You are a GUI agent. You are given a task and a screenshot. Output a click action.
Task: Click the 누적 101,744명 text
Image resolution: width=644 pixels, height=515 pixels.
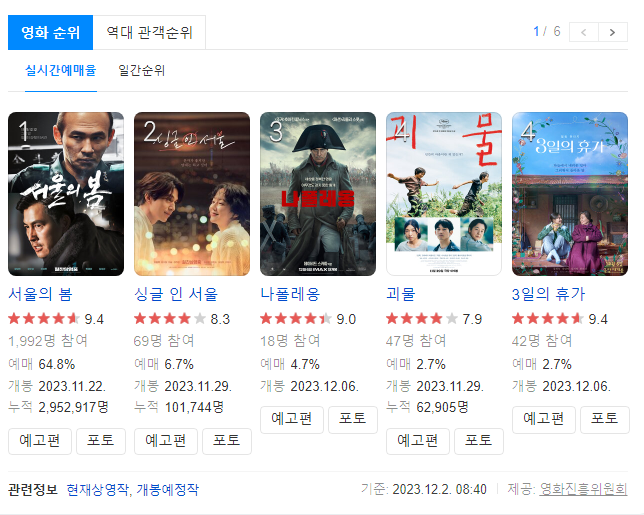pyautogui.click(x=179, y=407)
